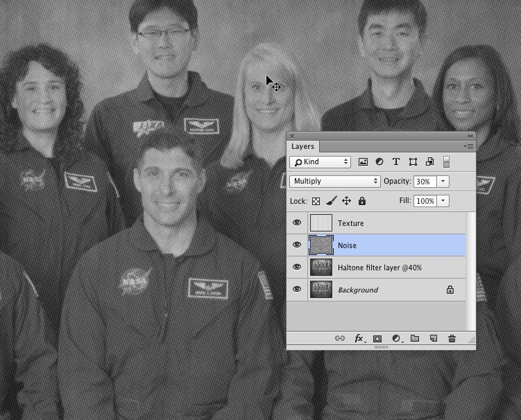Screen dimensions: 521x420
Task: Create new fill or adjustment layer
Action: pyautogui.click(x=396, y=338)
